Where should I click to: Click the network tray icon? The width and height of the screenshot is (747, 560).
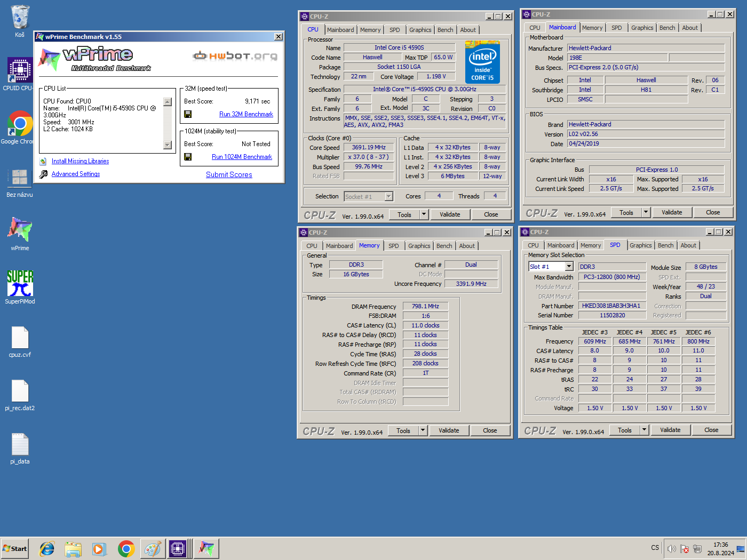point(697,549)
